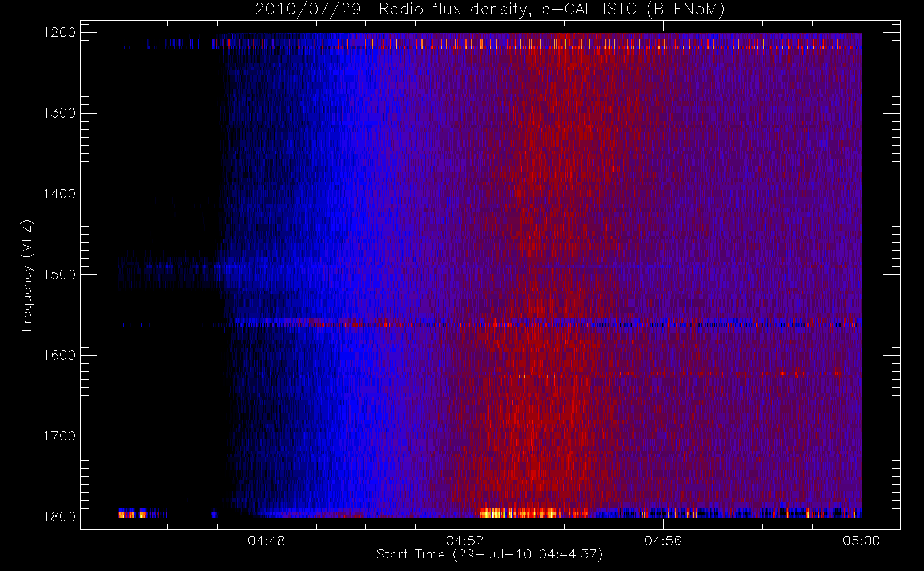
Task: Click the plot title "2010/07/29 Radio flux density, e-CALLISTO (BLEN5M)"
Action: pyautogui.click(x=490, y=10)
